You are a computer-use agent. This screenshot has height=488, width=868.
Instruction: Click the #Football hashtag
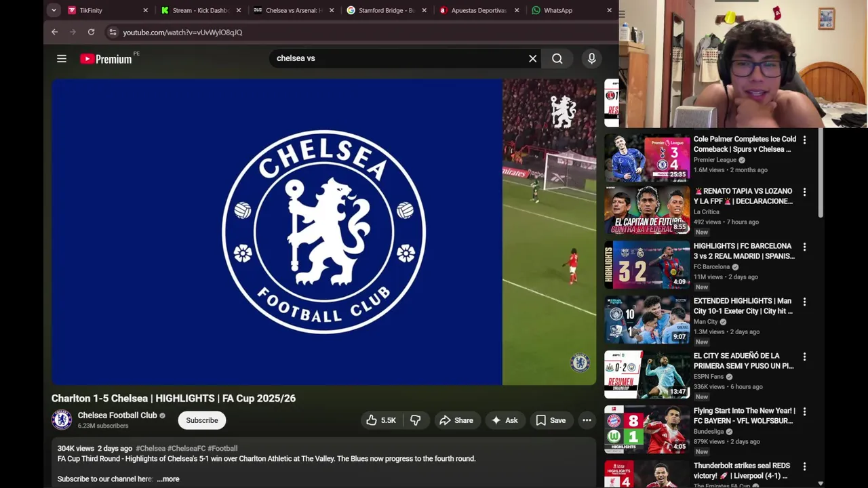(x=222, y=449)
